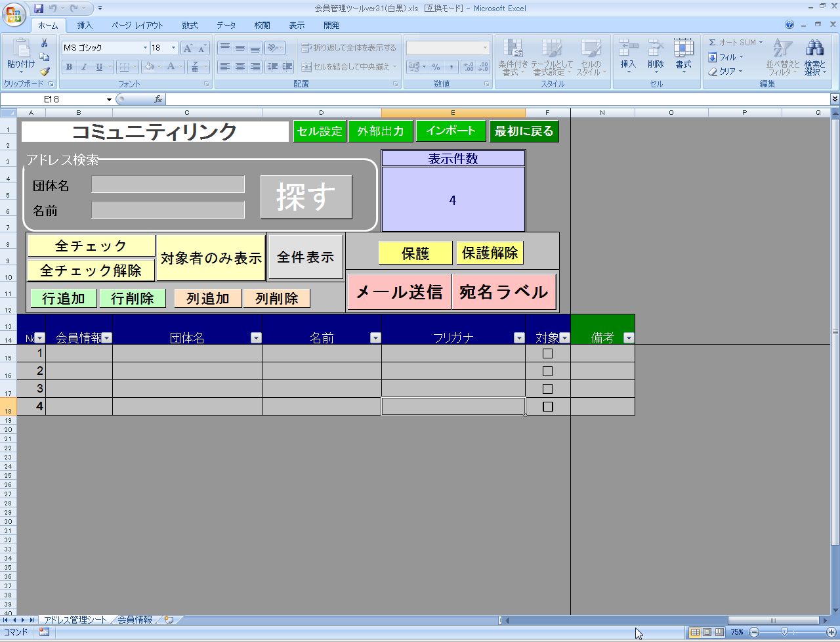Open the 団体名 column filter dropdown
The image size is (840, 642).
pyautogui.click(x=256, y=338)
